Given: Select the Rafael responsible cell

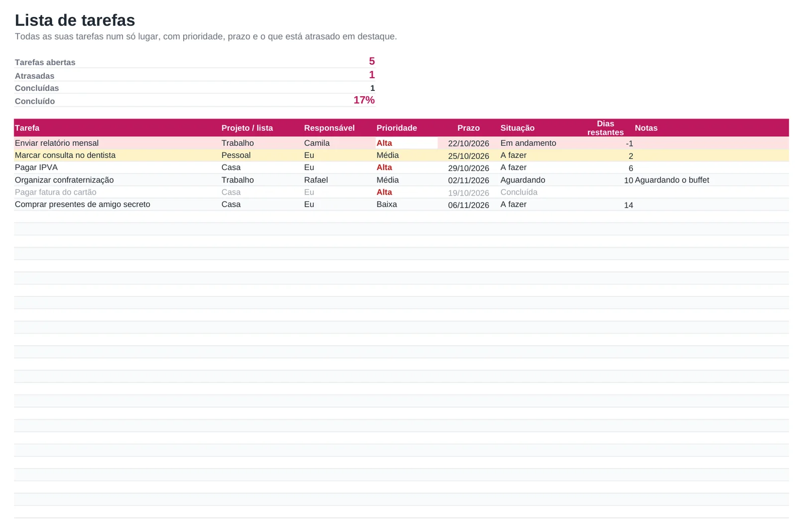Looking at the screenshot, I should coord(339,180).
